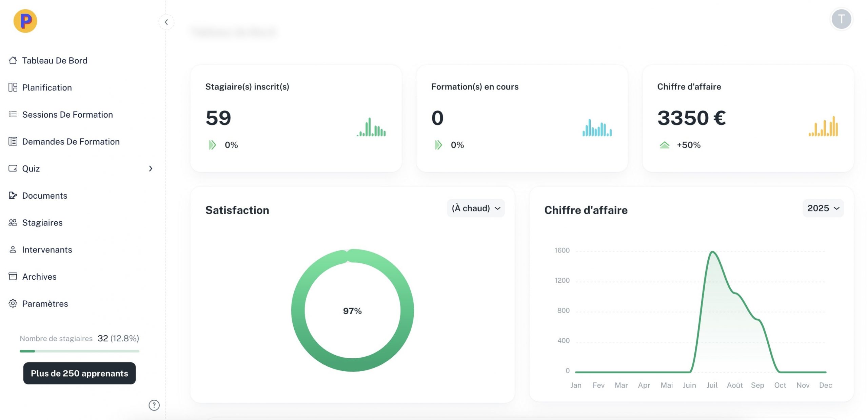Screen dimensions: 868x420
Task: Click the Planification layout icon
Action: (x=13, y=87)
